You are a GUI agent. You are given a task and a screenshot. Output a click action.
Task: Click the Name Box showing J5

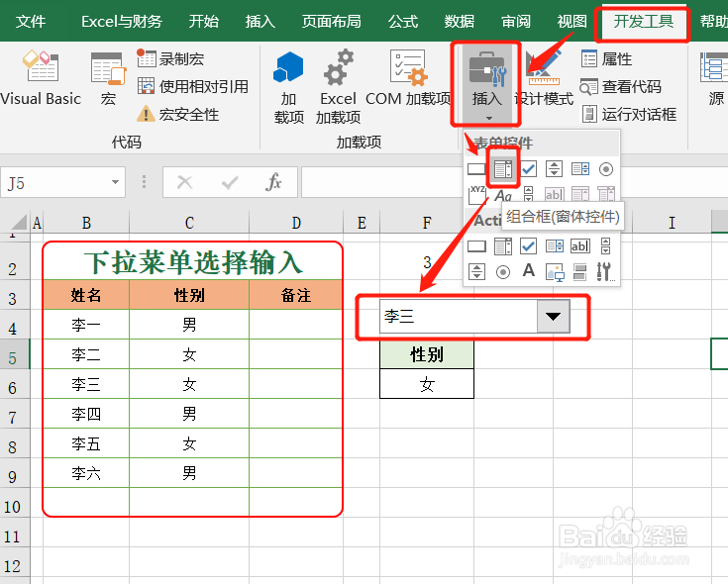(x=55, y=182)
